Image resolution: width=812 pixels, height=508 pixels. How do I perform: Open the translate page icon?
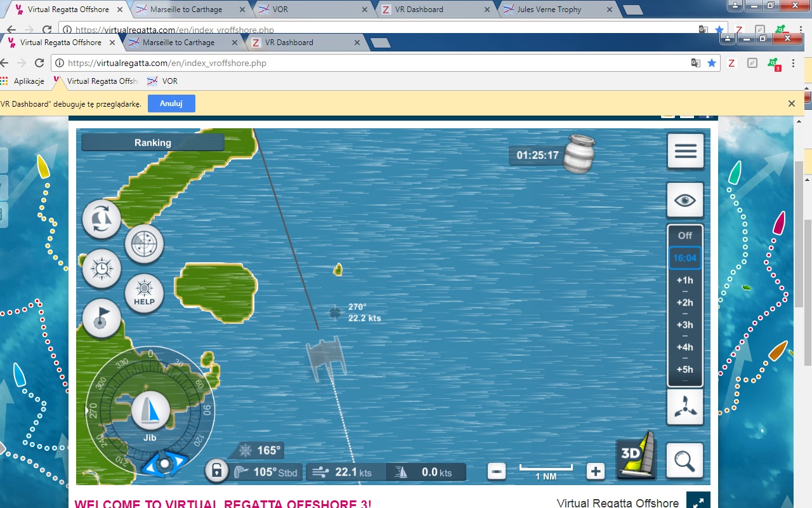[696, 63]
